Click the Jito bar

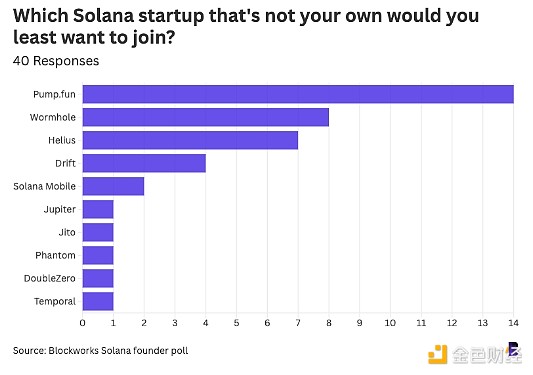(x=98, y=232)
